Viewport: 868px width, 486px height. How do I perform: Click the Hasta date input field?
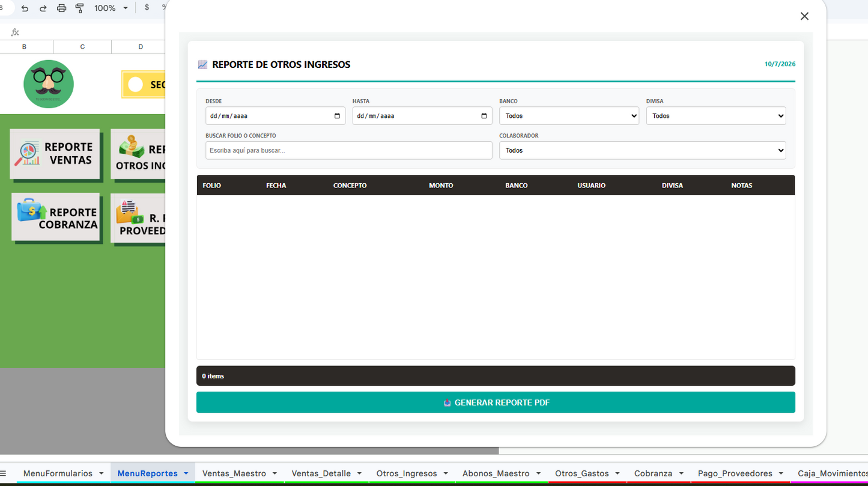422,116
